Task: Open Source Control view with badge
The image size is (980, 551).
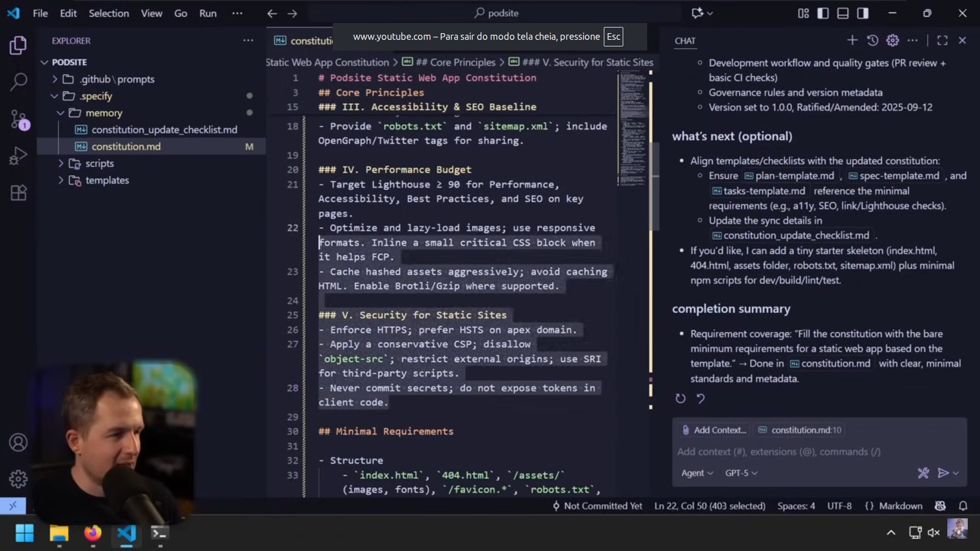Action: [19, 119]
